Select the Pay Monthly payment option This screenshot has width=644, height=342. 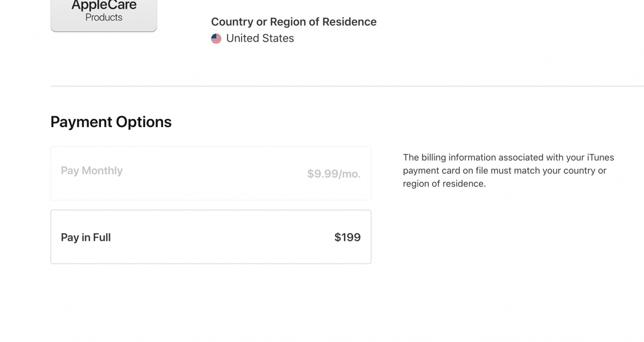pos(211,173)
